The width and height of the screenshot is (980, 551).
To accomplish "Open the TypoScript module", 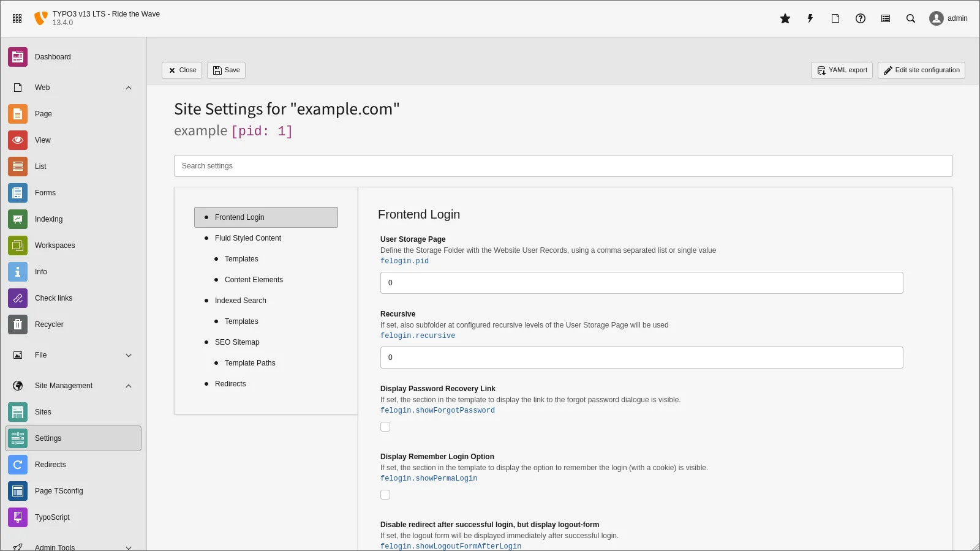I will point(52,517).
